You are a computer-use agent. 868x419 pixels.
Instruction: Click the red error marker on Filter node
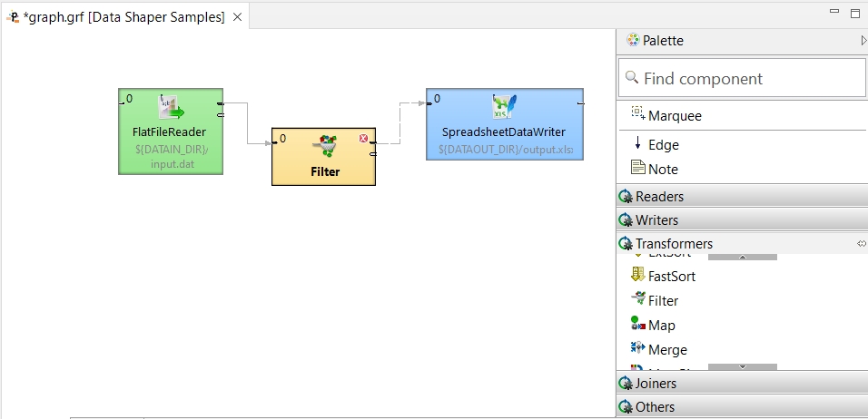tap(363, 138)
